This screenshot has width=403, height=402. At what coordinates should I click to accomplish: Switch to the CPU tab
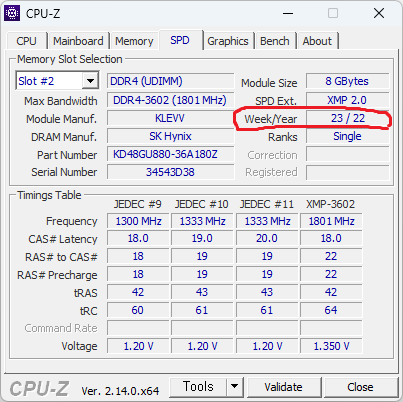(x=26, y=41)
